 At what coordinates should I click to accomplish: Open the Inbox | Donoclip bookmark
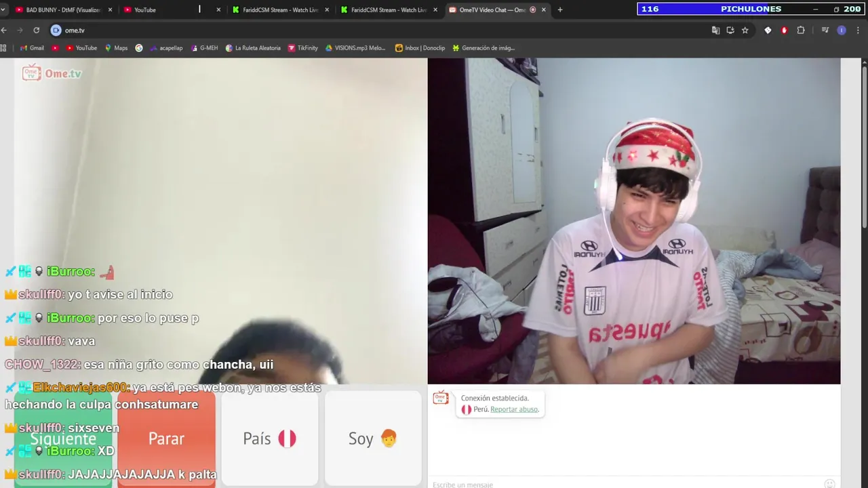420,48
